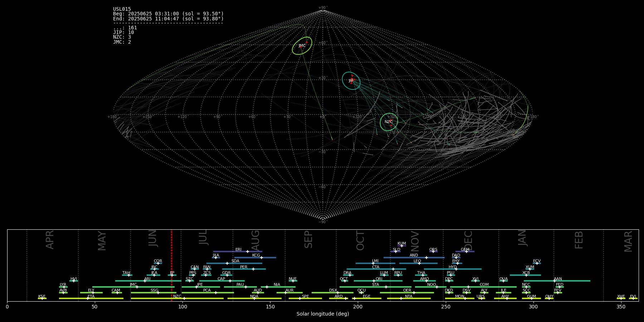Click the NZC radiant ellipse on the sky map

[x=389, y=122]
